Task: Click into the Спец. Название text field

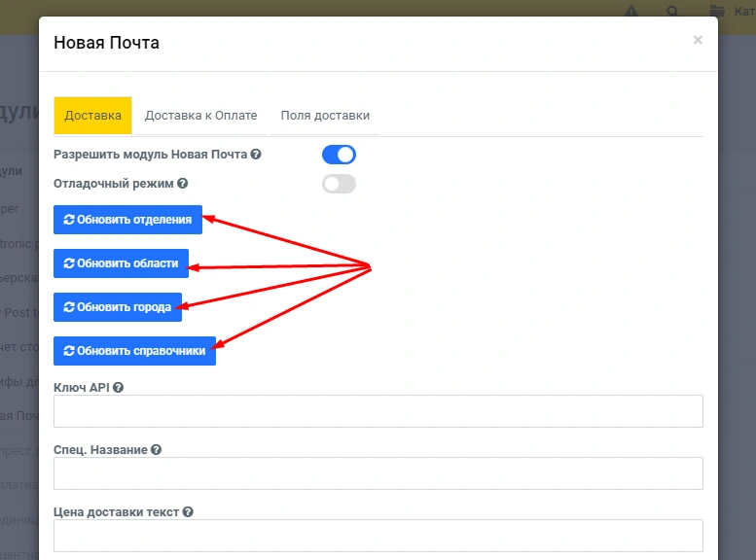Action: click(378, 473)
